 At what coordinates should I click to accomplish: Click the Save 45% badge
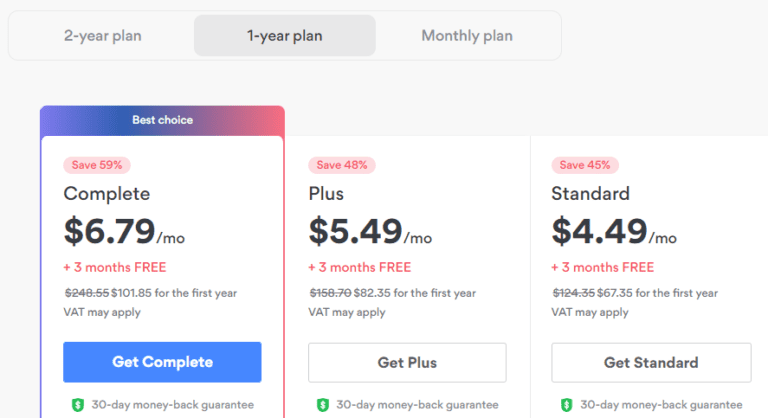(x=585, y=165)
